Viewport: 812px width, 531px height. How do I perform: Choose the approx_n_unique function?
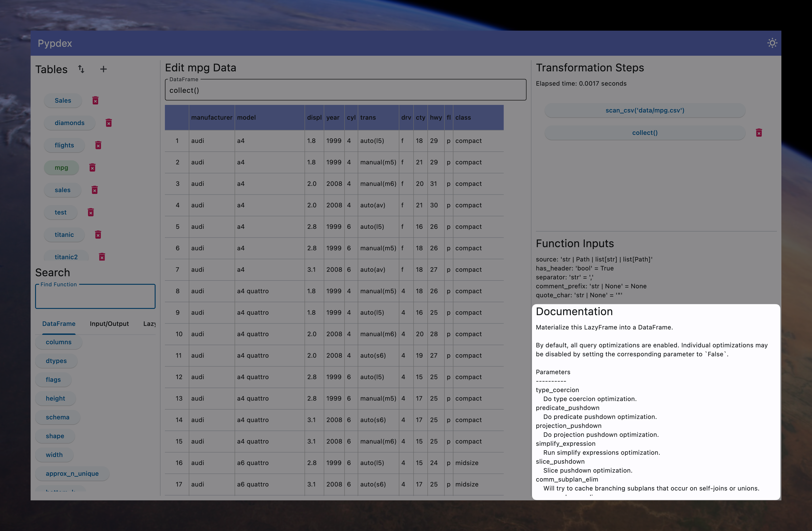click(72, 474)
